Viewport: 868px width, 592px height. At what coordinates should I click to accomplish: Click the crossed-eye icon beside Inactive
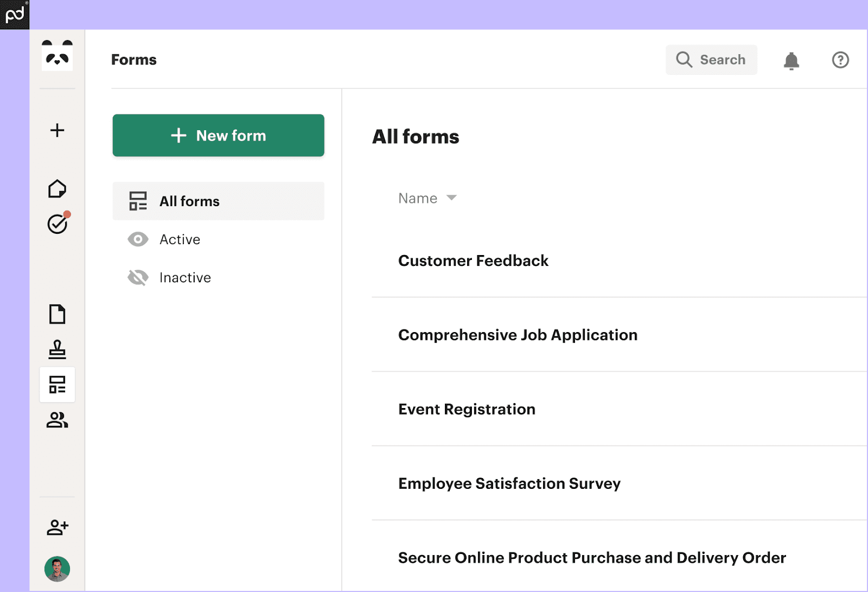[x=138, y=277]
